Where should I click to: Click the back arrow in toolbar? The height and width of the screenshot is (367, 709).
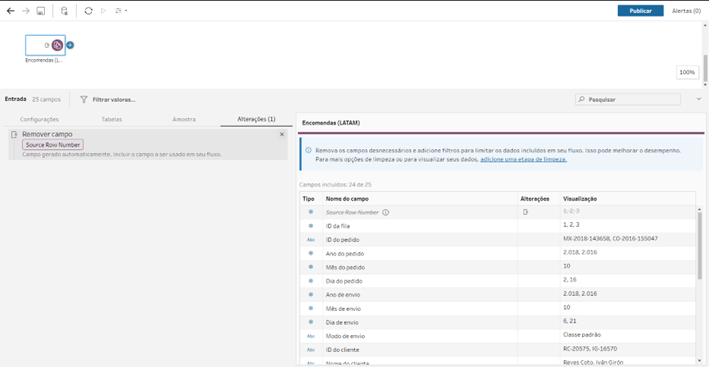pyautogui.click(x=10, y=11)
